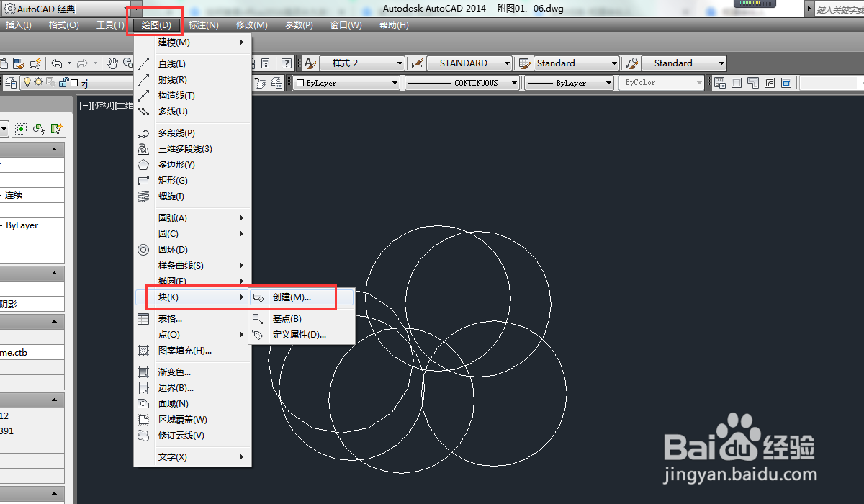Open the layer properties manager icon
Image resolution: width=864 pixels, height=504 pixels.
(x=11, y=83)
